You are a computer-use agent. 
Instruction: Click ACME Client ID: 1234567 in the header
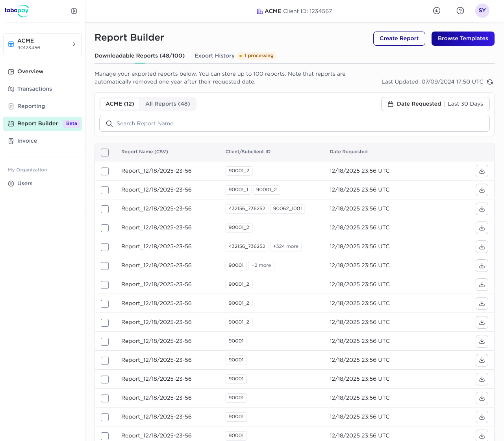click(x=295, y=11)
